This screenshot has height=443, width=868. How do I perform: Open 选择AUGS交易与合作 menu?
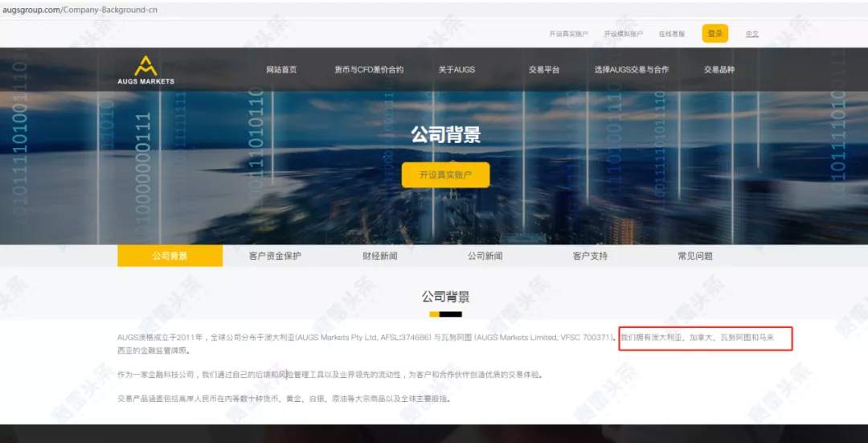[x=632, y=70]
